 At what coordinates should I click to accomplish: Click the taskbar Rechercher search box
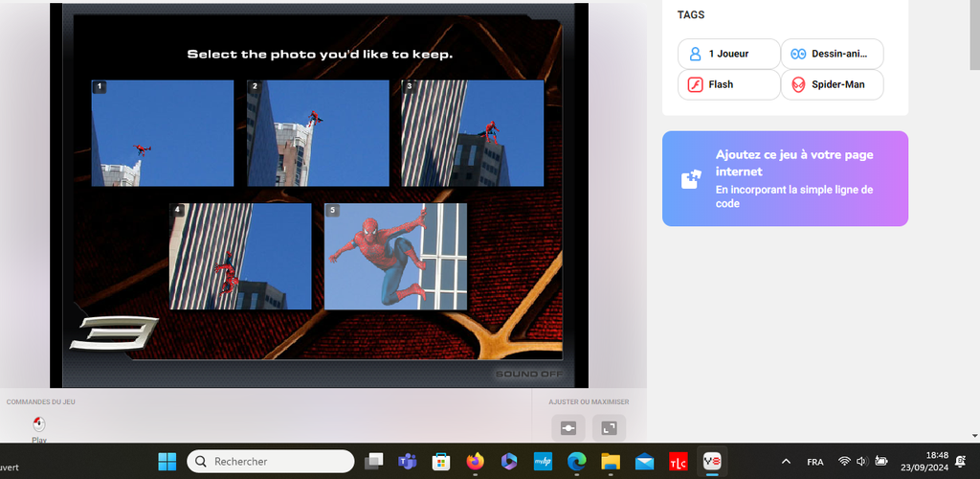271,461
